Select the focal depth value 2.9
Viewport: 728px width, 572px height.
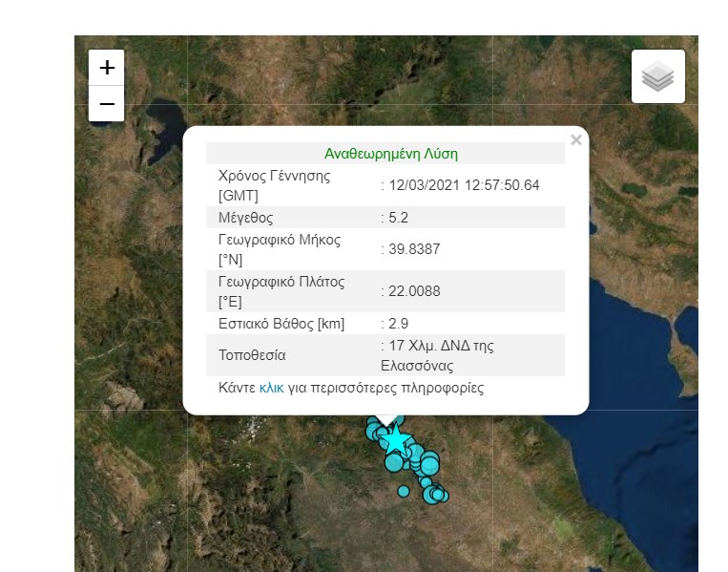pyautogui.click(x=396, y=324)
